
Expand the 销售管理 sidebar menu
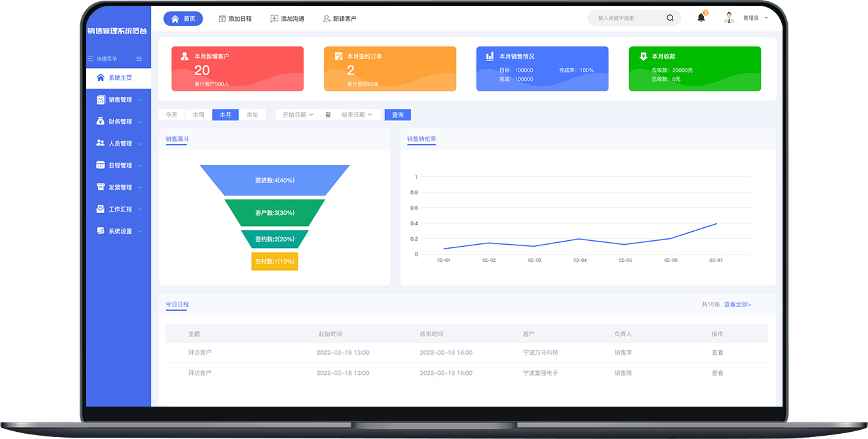tap(120, 100)
